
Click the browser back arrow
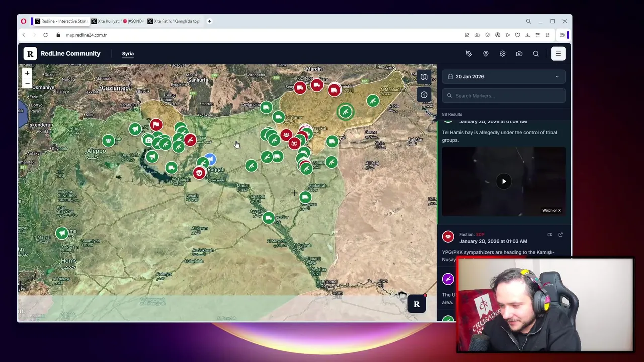point(23,35)
